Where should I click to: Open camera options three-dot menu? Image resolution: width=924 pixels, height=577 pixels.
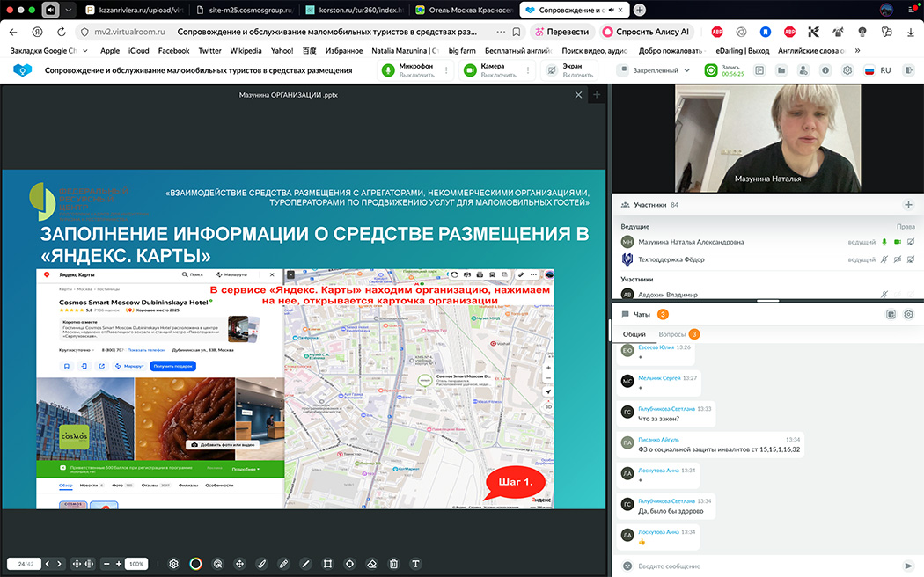tap(528, 70)
